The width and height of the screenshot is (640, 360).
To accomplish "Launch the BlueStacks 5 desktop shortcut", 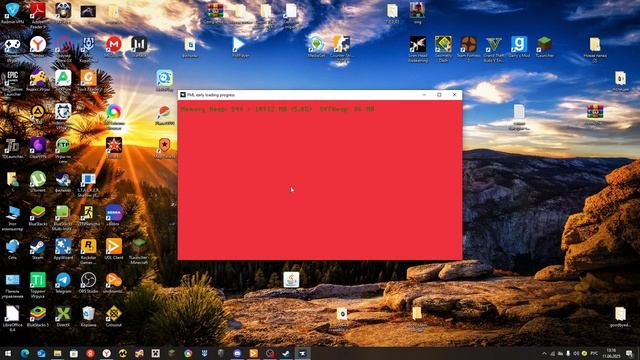I will click(x=38, y=316).
